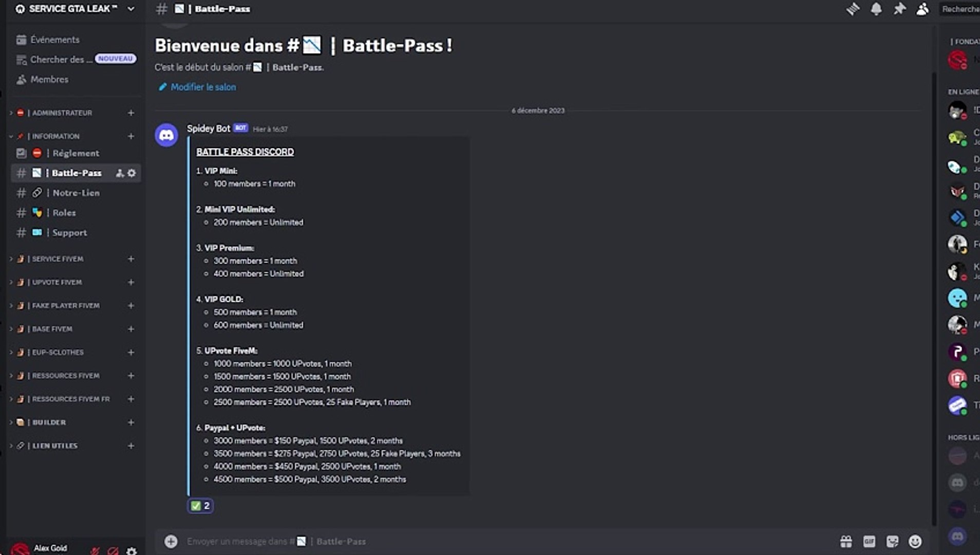Viewport: 980px width, 555px height.
Task: Collapse the INFORMATION category
Action: coord(55,136)
